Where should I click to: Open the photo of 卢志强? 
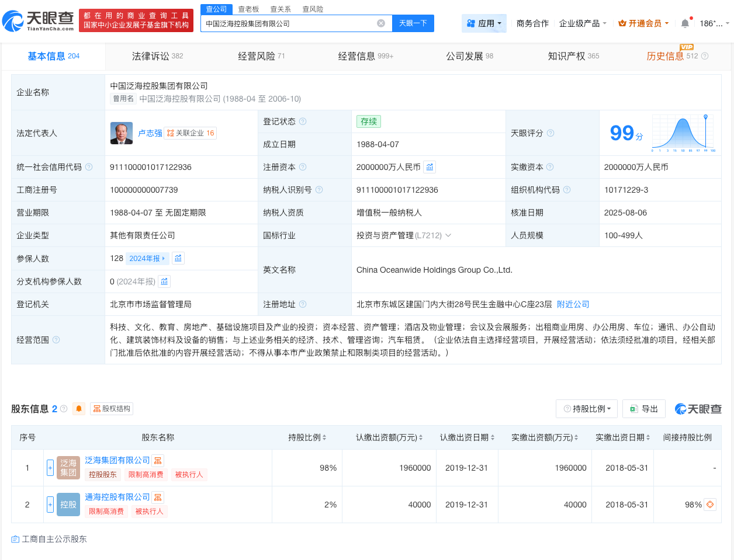[122, 133]
